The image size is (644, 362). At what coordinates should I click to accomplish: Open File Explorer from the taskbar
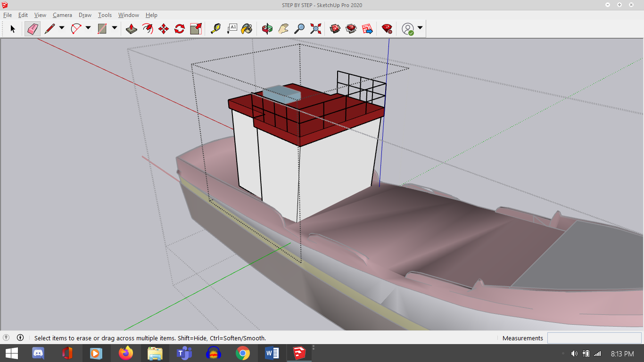tap(155, 353)
